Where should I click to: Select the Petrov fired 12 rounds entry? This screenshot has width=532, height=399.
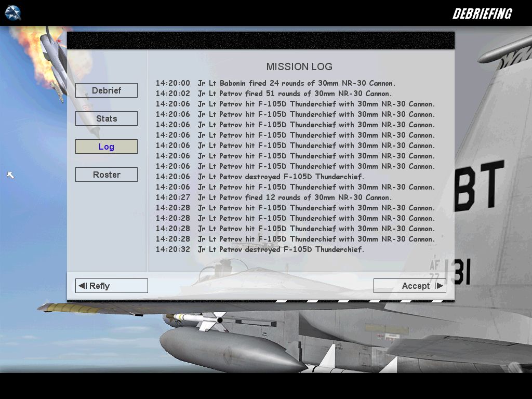coord(273,197)
